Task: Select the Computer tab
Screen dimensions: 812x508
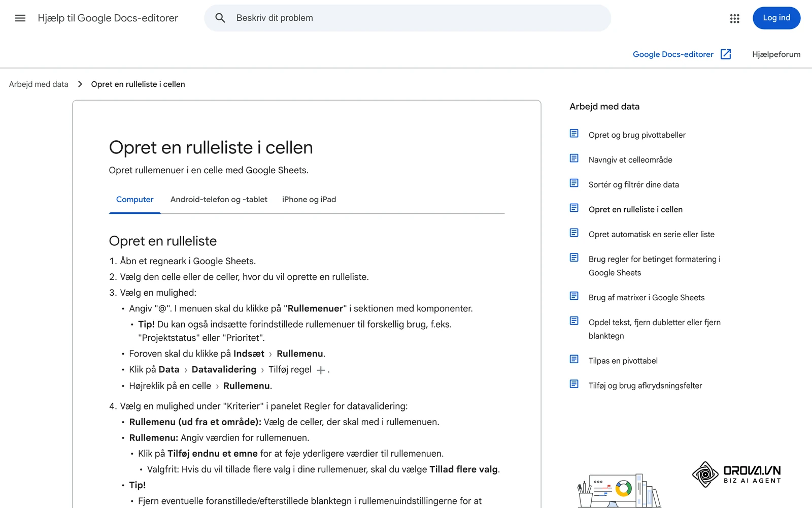Action: point(134,200)
